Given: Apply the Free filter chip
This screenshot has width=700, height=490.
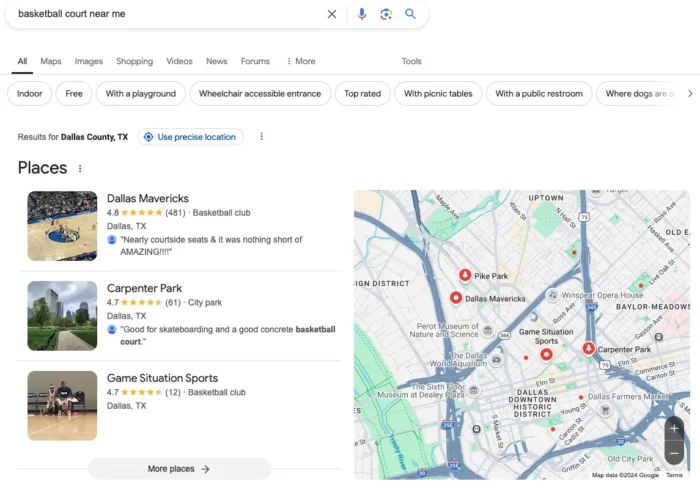Looking at the screenshot, I should (74, 94).
